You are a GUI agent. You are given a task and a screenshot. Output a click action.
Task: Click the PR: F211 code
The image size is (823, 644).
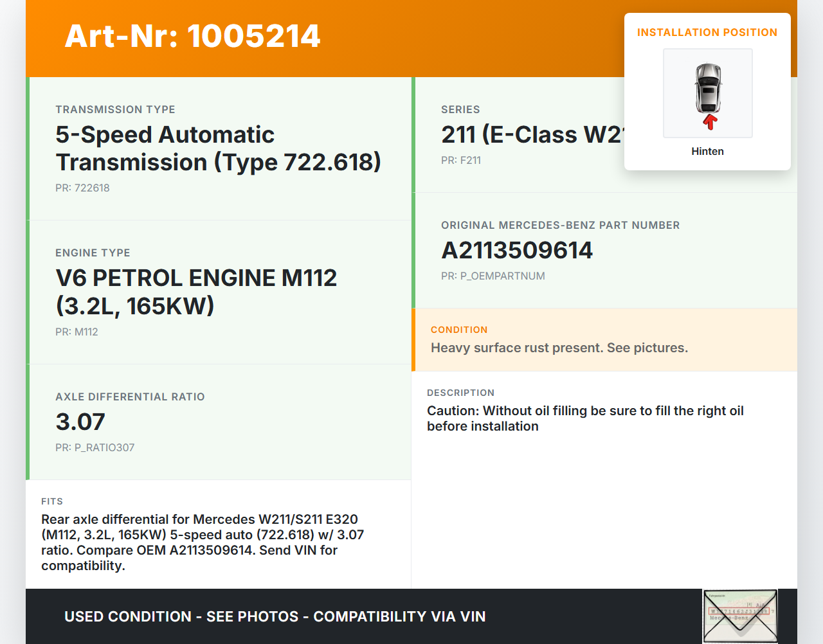coord(460,160)
